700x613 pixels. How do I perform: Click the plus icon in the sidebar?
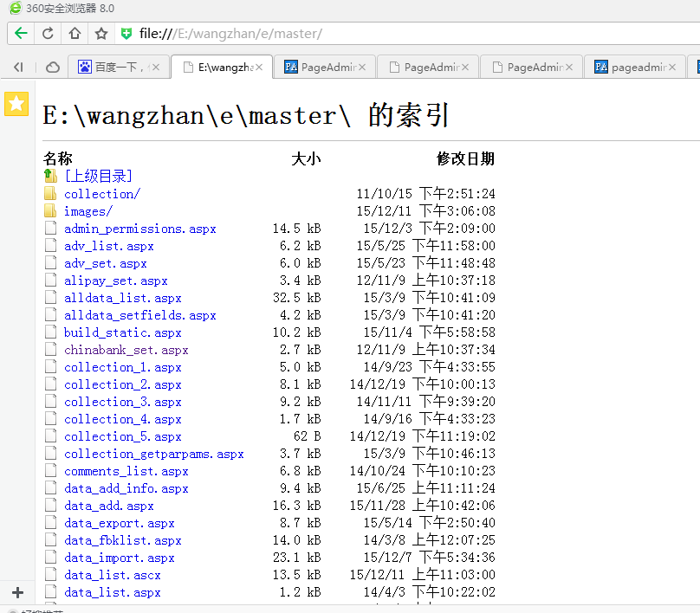[x=17, y=593]
